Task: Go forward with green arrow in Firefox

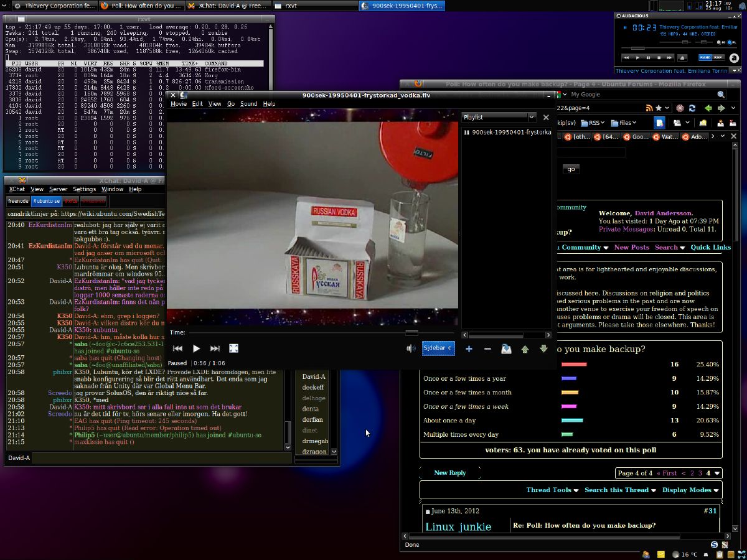Action: pos(722,108)
